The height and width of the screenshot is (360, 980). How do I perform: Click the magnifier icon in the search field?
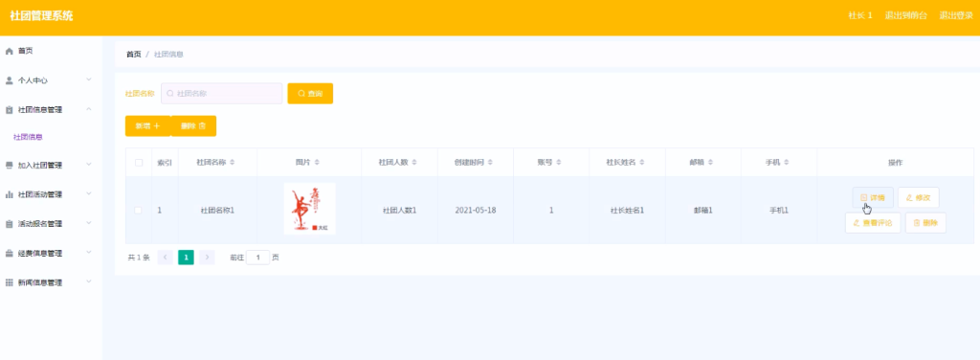tap(170, 93)
